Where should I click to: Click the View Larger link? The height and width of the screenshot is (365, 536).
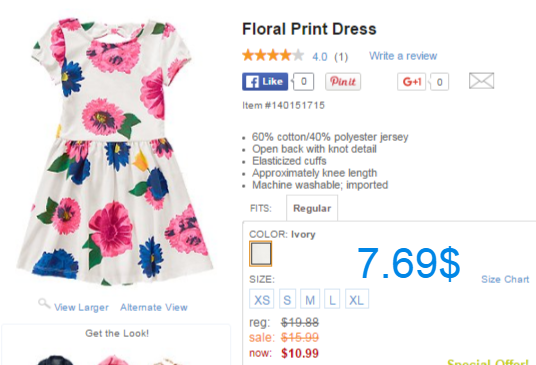pos(81,307)
